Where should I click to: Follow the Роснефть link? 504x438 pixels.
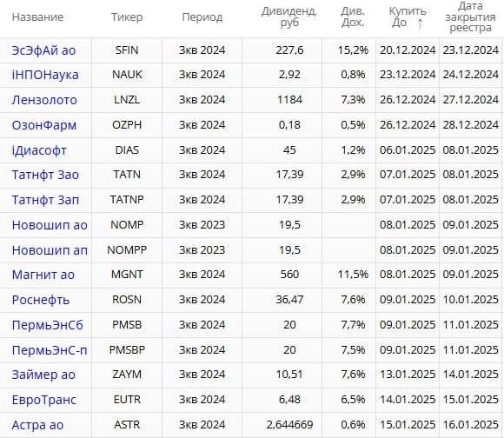41,300
